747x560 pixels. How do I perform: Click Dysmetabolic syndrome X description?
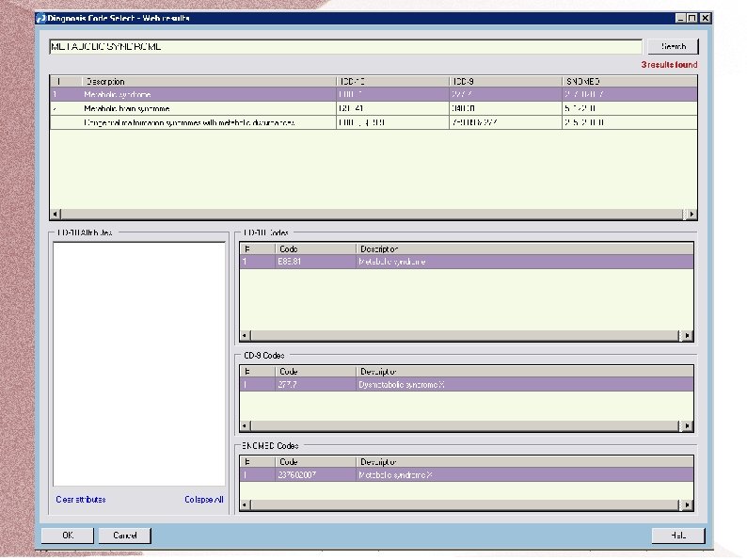point(401,385)
